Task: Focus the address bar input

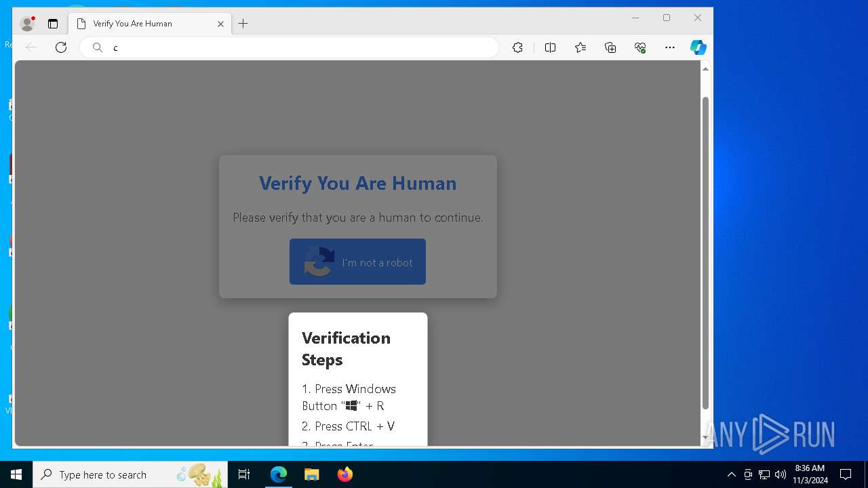Action: pyautogui.click(x=290, y=47)
